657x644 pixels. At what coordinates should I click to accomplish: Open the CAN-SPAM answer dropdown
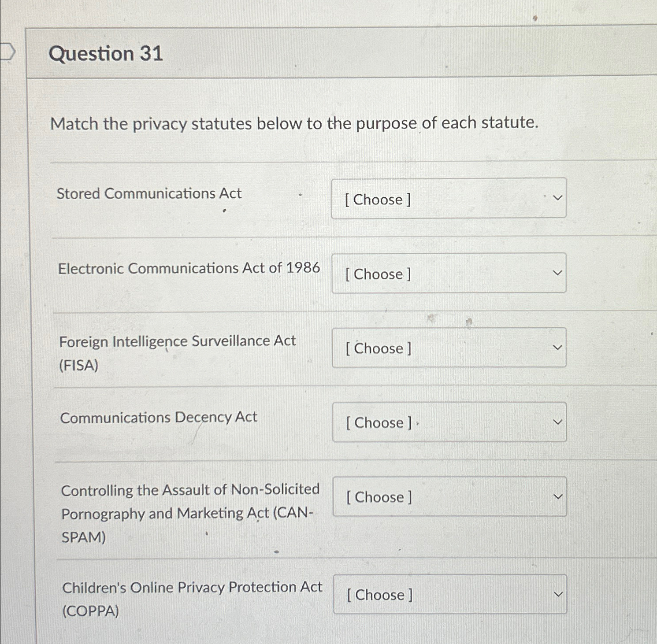click(x=449, y=497)
